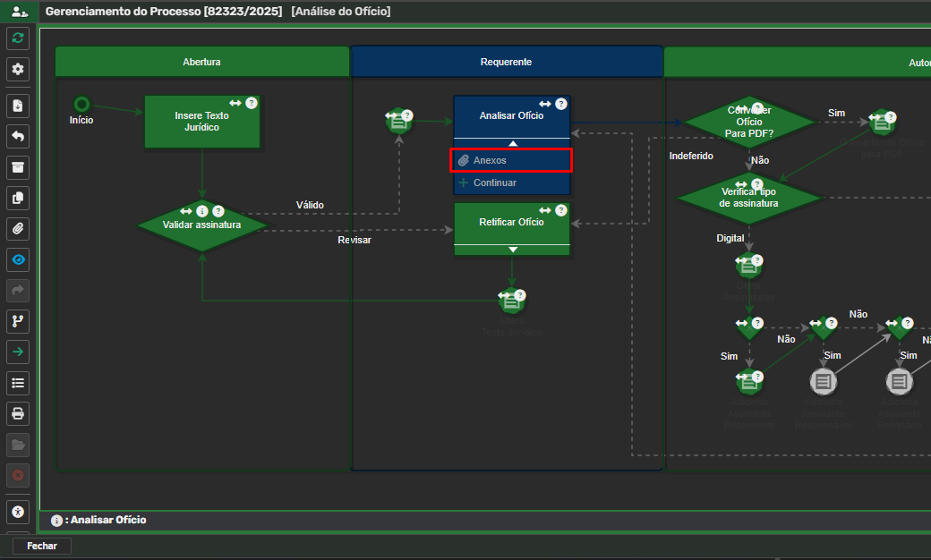Click double-arrow icon on Analisar Ofício
The height and width of the screenshot is (560, 931).
545,104
